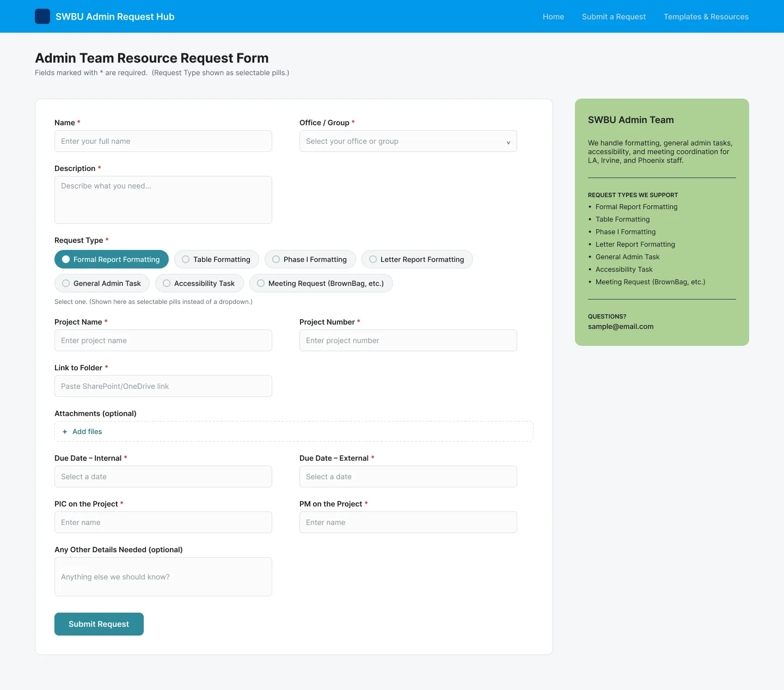The width and height of the screenshot is (784, 690).
Task: Open Submit a Request nav link
Action: [614, 16]
